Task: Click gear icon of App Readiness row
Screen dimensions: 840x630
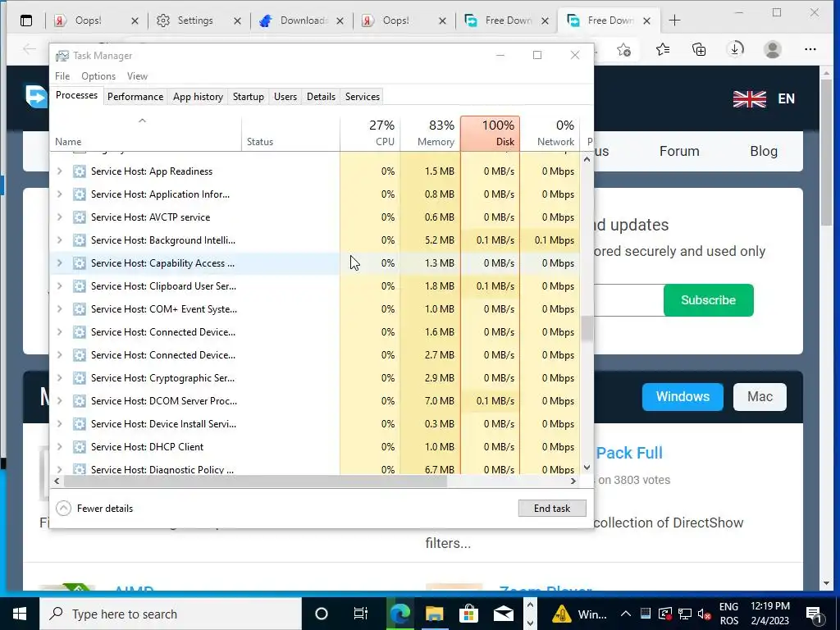Action: [x=80, y=171]
